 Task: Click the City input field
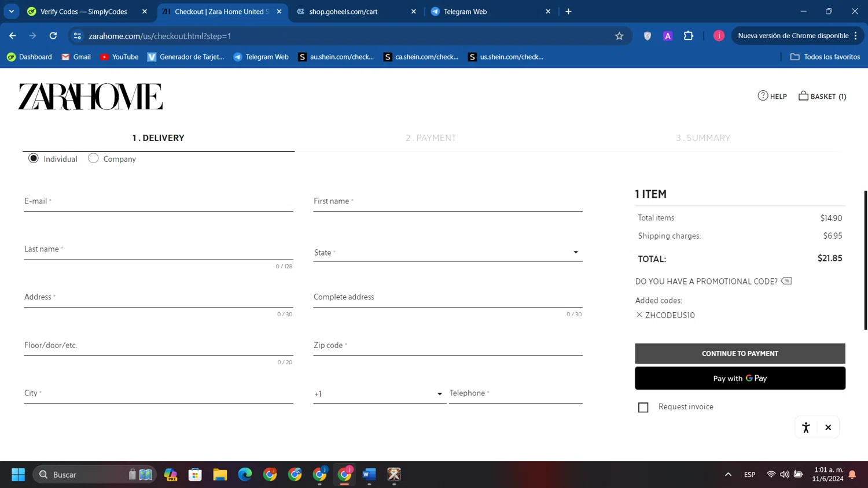click(159, 394)
